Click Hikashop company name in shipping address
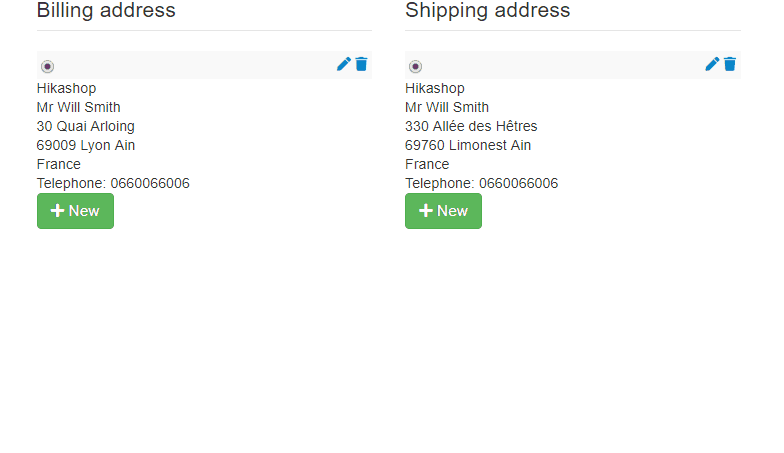This screenshot has width=784, height=453. point(434,88)
